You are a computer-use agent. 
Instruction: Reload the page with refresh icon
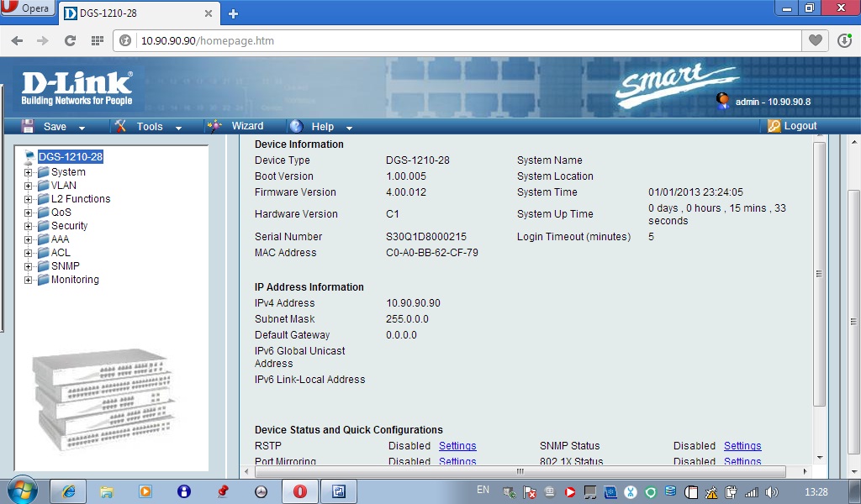click(70, 40)
